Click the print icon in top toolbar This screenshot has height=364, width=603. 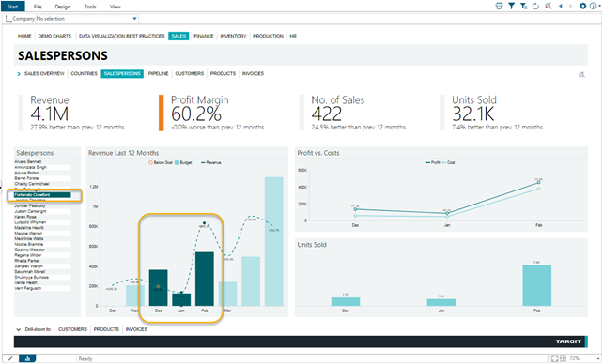point(499,7)
